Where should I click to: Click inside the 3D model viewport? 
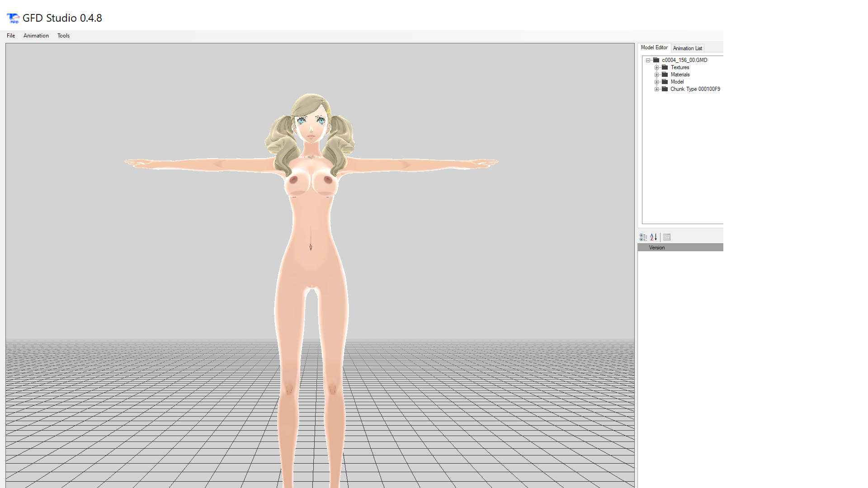tap(320, 266)
